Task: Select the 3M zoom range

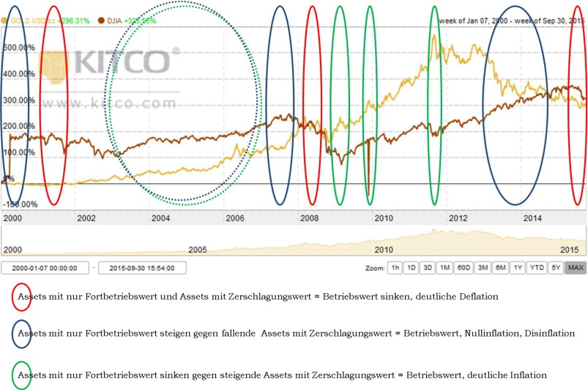Action: click(x=483, y=268)
